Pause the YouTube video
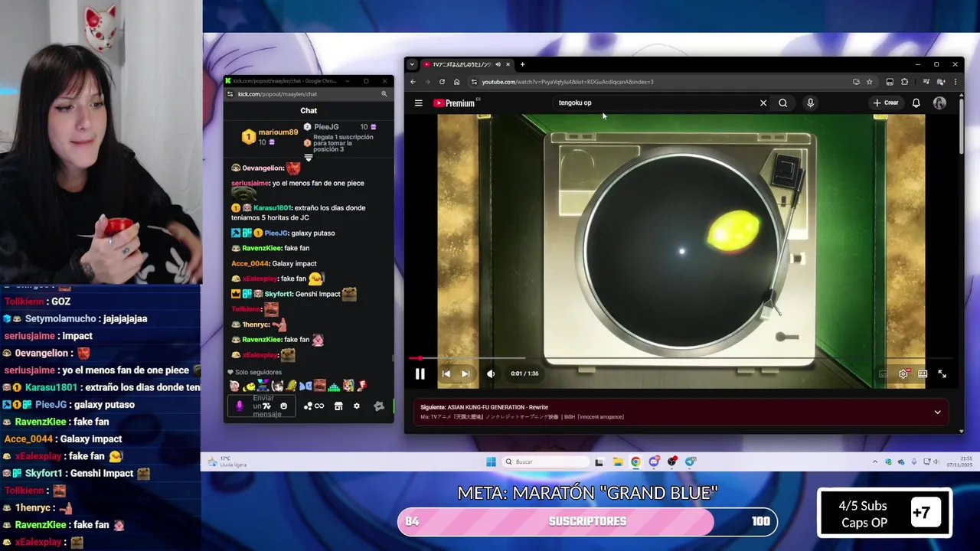980x551 pixels. [x=420, y=373]
